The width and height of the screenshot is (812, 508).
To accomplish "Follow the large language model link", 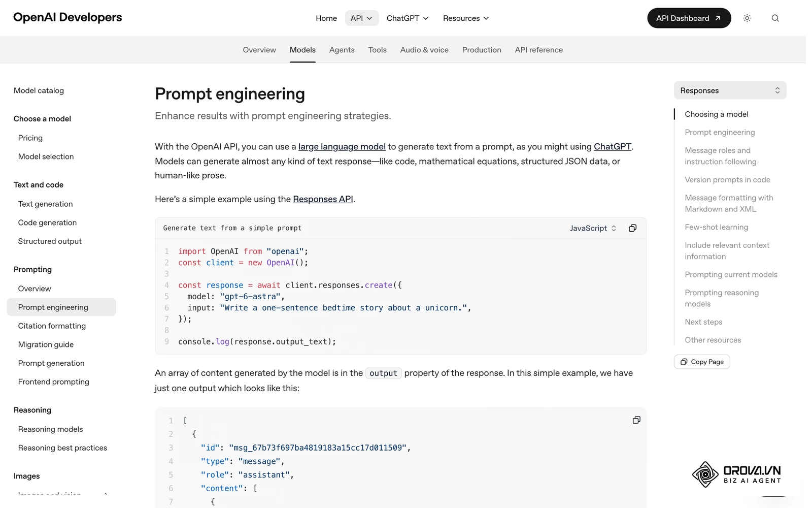I will pyautogui.click(x=342, y=147).
